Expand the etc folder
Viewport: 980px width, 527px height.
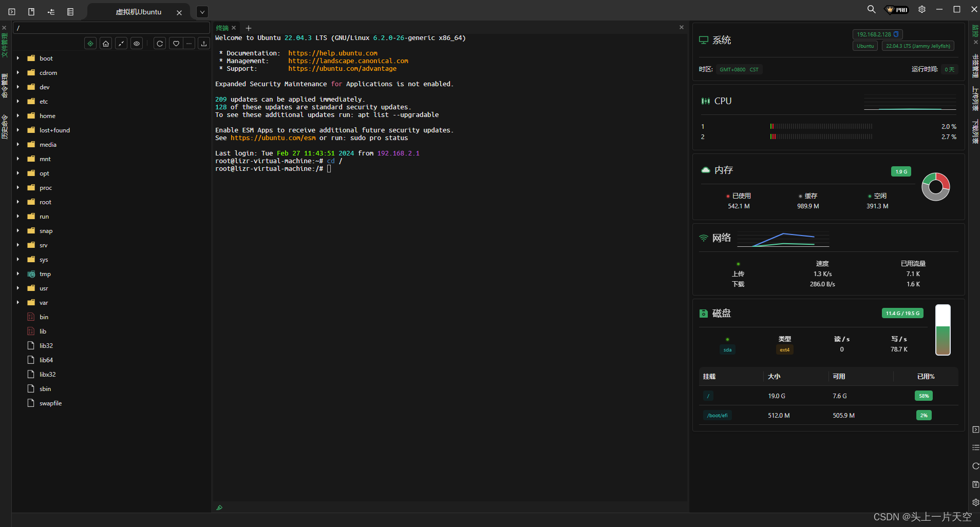[18, 101]
